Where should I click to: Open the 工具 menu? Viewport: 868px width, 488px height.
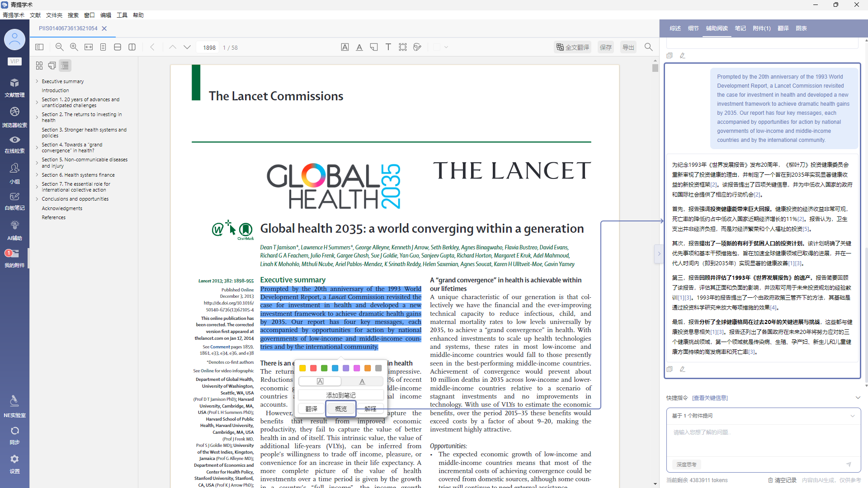coord(122,15)
